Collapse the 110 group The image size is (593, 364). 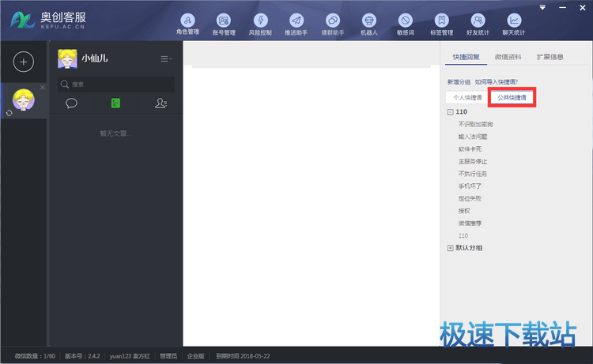click(450, 112)
